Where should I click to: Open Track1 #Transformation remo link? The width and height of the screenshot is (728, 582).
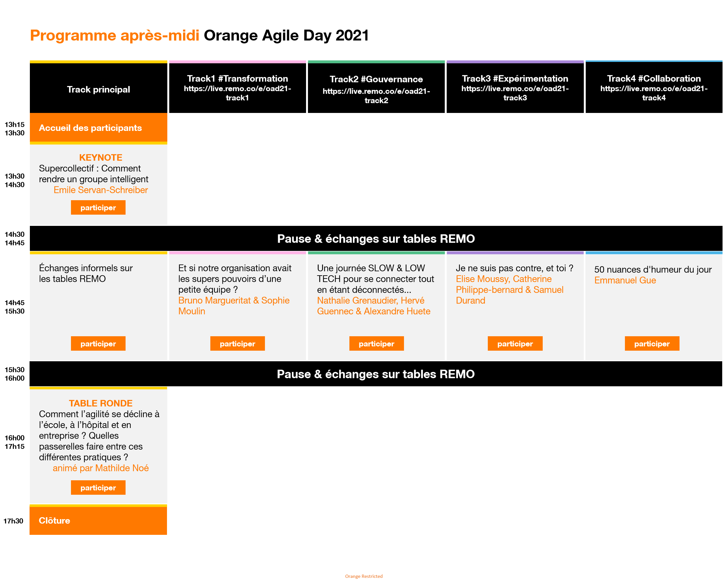click(x=237, y=93)
